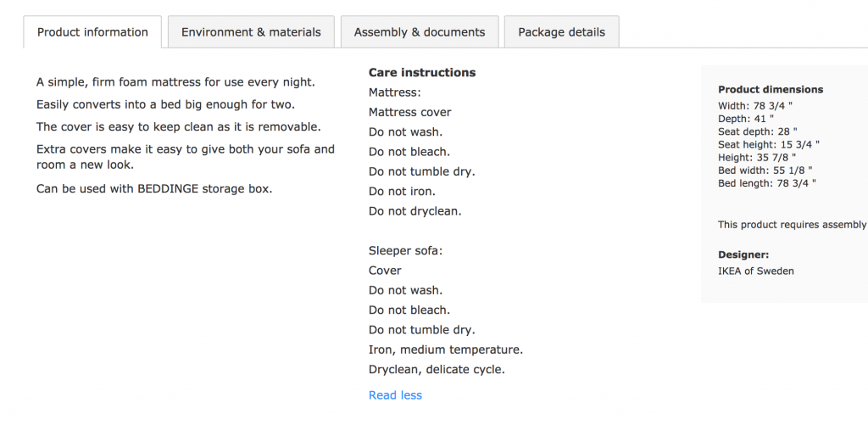The height and width of the screenshot is (425, 868).
Task: Click the firm foam mattress sentence
Action: tap(175, 82)
